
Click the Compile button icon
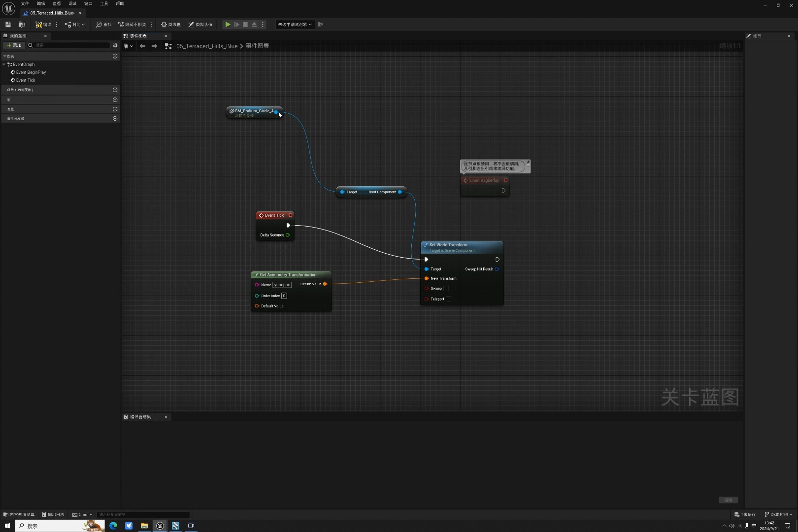39,24
